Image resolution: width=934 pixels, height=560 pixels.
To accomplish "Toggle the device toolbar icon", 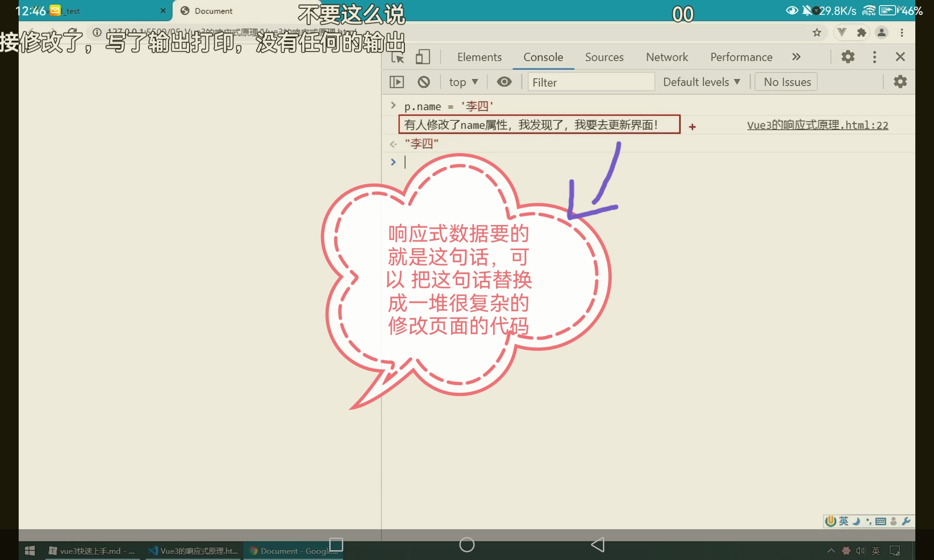I will point(423,57).
